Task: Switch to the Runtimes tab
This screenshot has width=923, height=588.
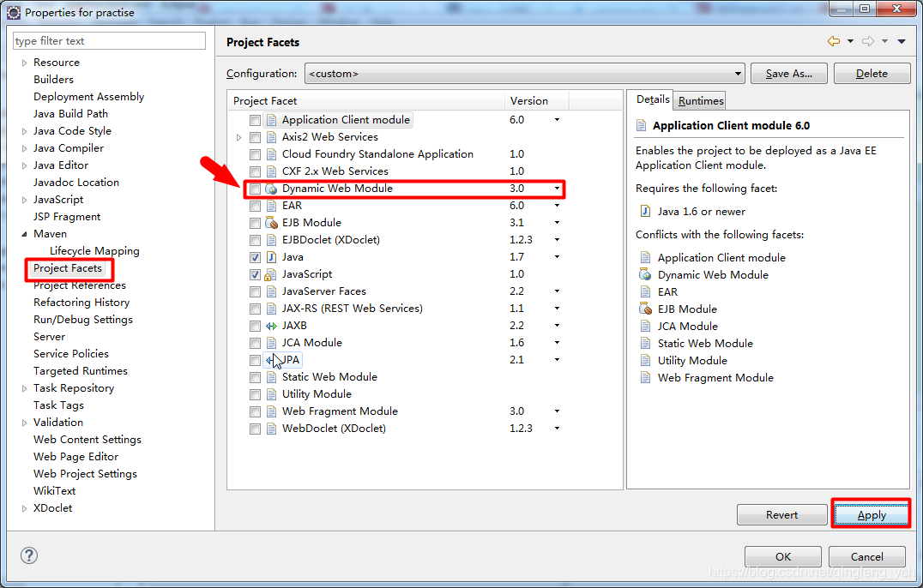Action: click(x=701, y=100)
